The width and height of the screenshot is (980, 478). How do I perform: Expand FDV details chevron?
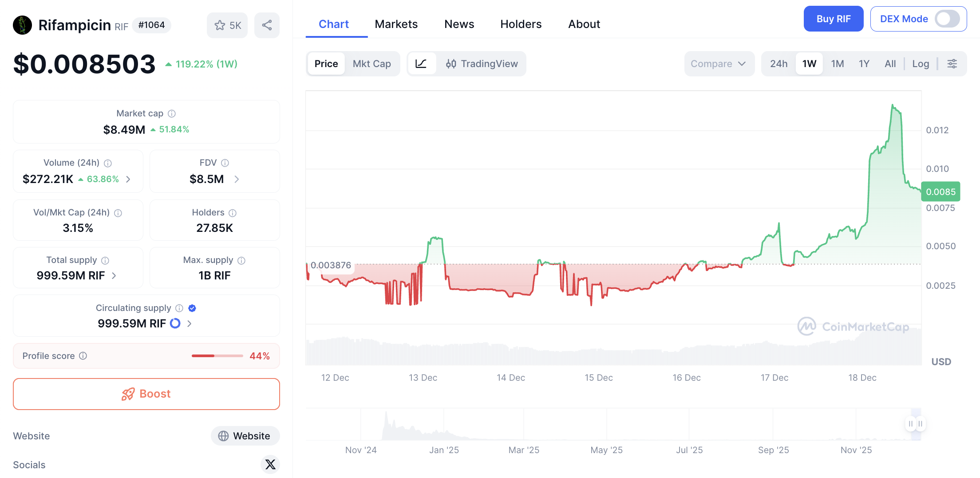pyautogui.click(x=237, y=179)
